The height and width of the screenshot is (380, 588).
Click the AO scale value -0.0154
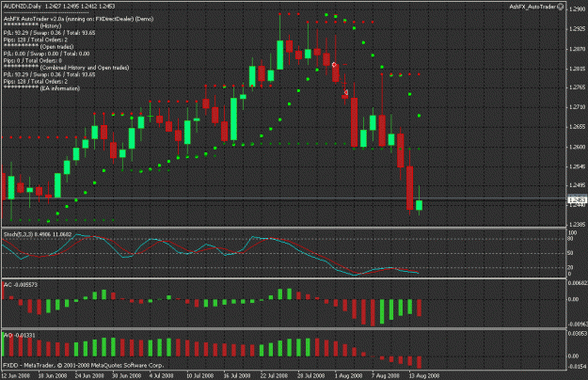coord(577,366)
